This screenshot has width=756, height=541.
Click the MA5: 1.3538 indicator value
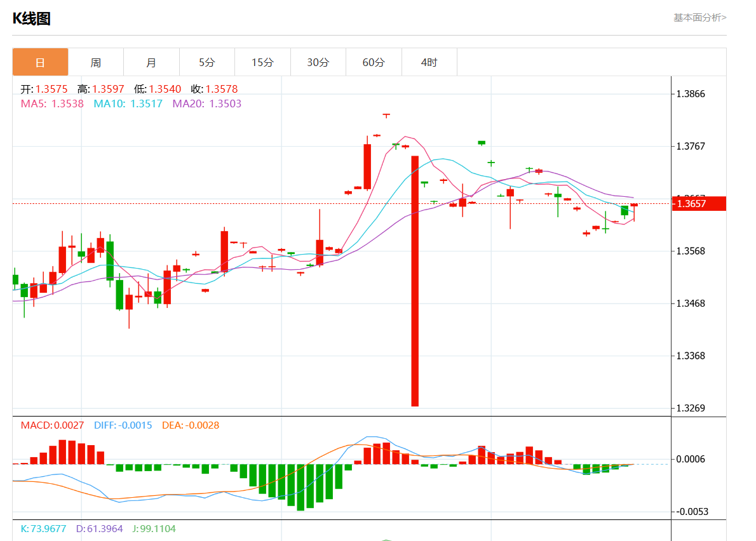pyautogui.click(x=52, y=104)
